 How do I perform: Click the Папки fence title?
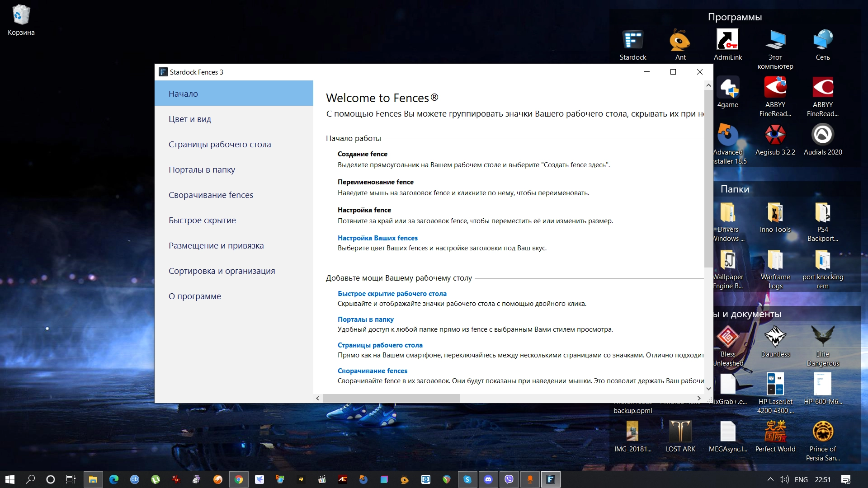(x=735, y=189)
